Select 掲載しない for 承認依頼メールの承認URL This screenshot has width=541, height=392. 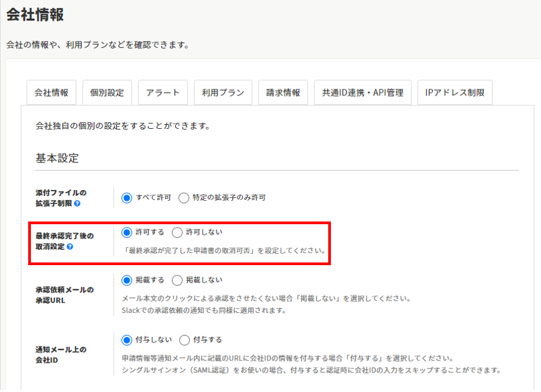pos(177,280)
